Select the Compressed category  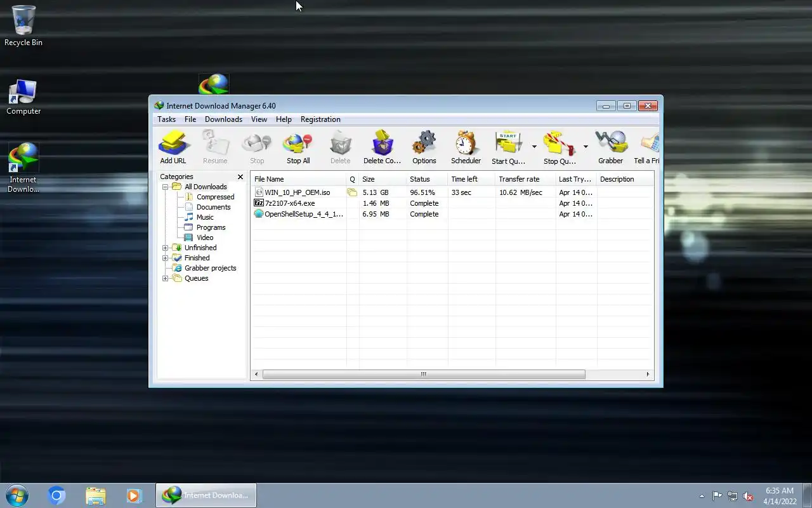[215, 197]
